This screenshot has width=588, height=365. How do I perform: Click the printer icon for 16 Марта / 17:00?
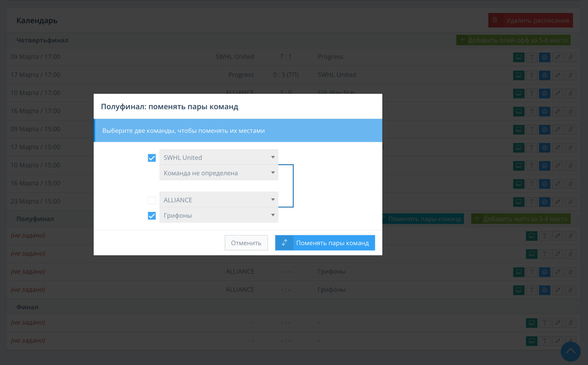tap(545, 112)
